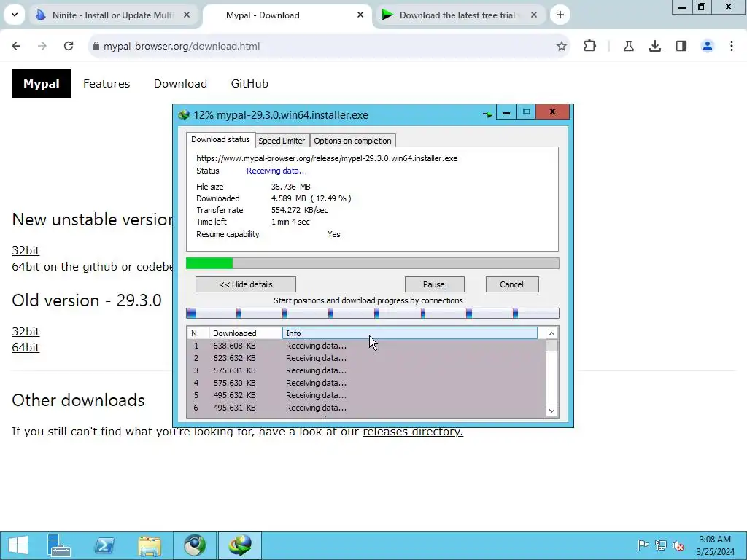Open Chrome Labs flask icon

click(628, 46)
